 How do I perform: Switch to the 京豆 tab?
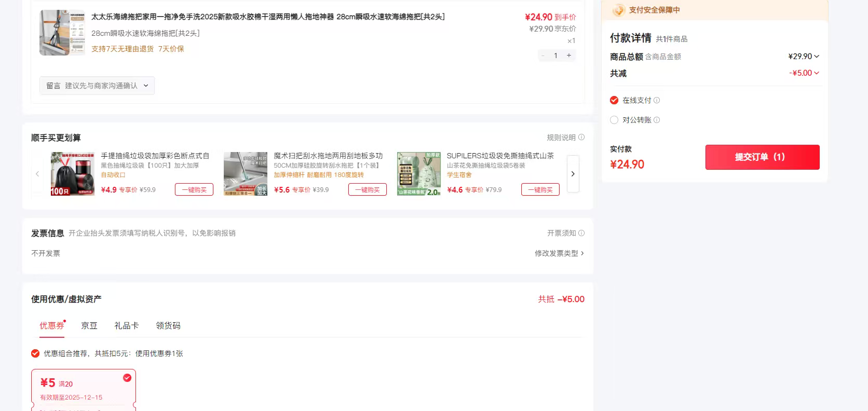89,325
